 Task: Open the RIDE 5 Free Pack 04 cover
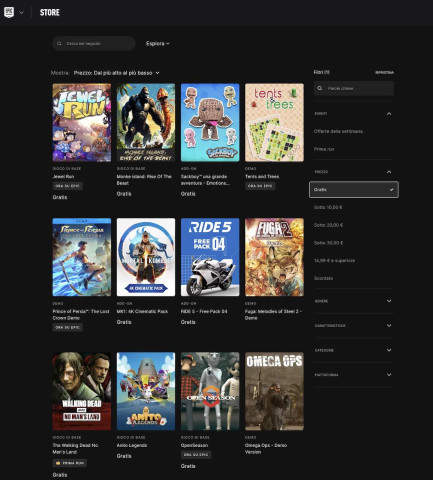coord(210,257)
